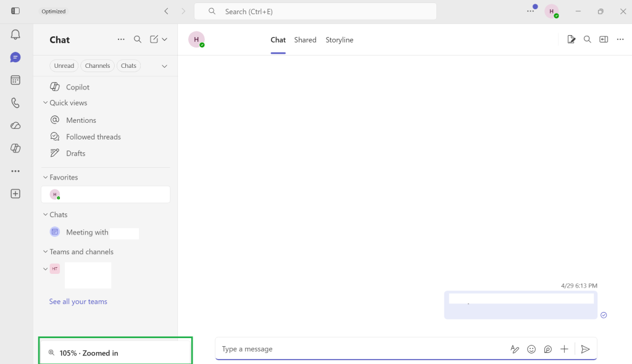This screenshot has width=632, height=364.
Task: Search within the chat list
Action: point(138,39)
